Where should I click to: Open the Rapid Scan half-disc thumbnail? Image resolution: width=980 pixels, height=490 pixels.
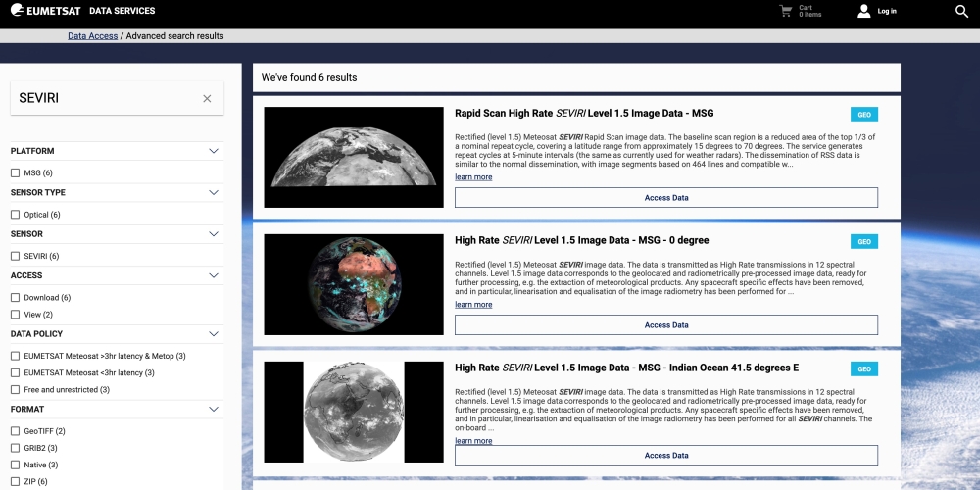tap(354, 157)
